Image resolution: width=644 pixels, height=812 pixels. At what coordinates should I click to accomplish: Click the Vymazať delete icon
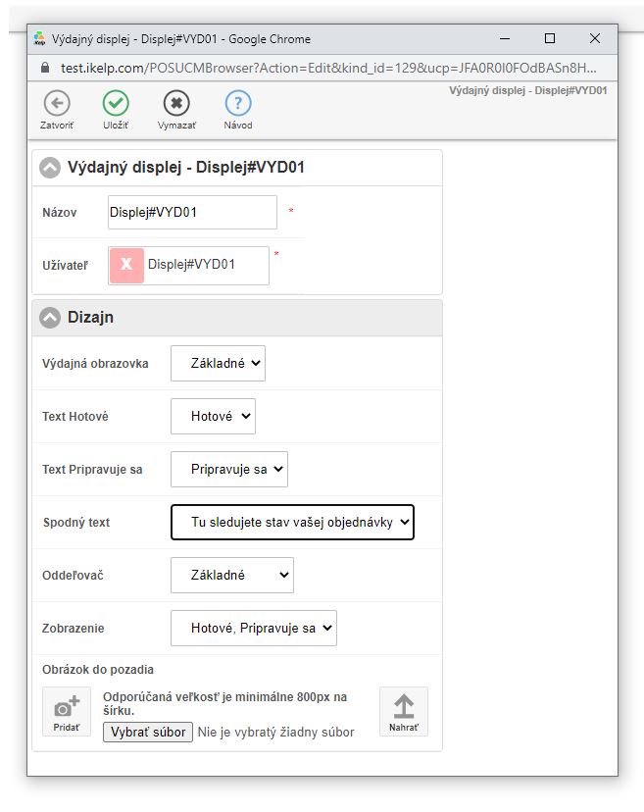tap(176, 103)
